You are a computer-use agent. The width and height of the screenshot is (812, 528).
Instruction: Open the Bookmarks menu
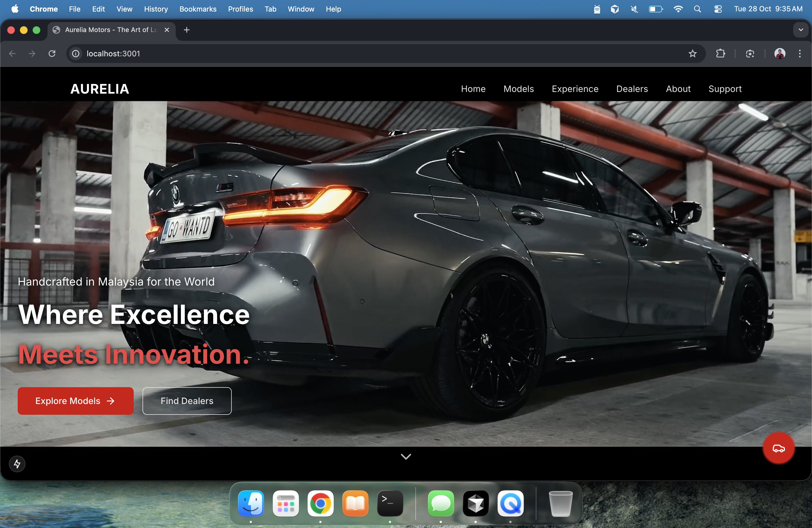pyautogui.click(x=198, y=9)
